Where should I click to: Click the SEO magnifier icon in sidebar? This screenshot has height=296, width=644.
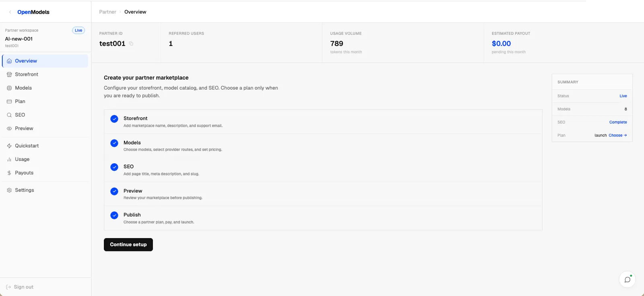tap(9, 115)
